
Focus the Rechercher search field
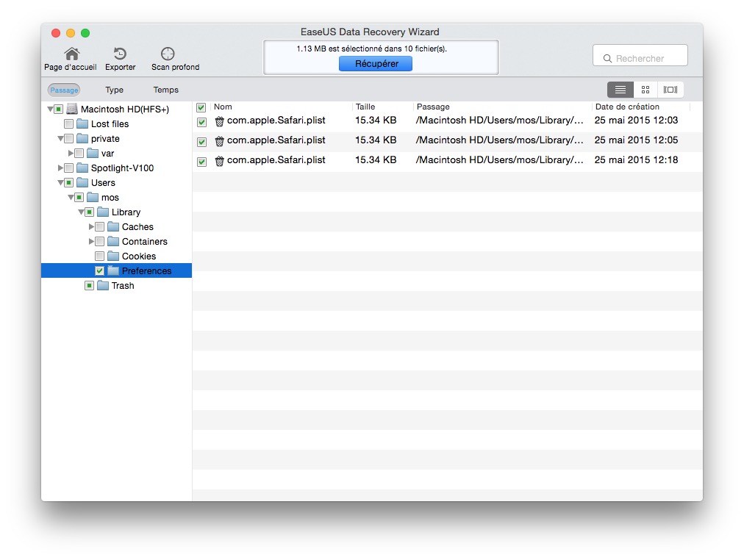pos(640,55)
